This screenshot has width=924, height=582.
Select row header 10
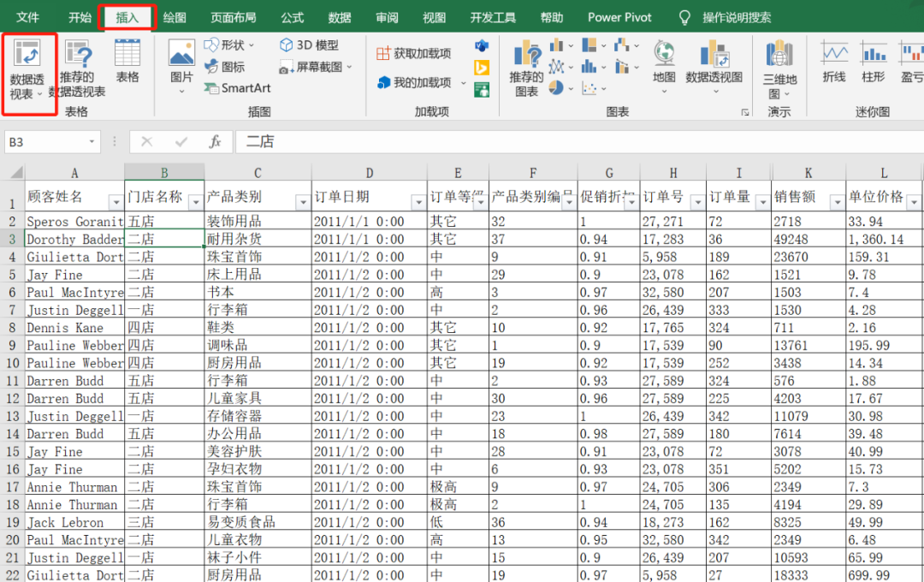click(x=12, y=363)
